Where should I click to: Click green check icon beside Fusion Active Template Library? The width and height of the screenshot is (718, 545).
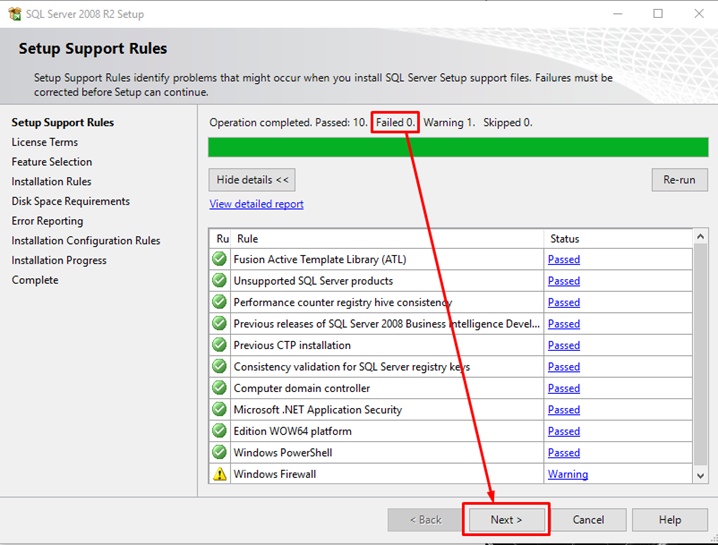(x=219, y=259)
